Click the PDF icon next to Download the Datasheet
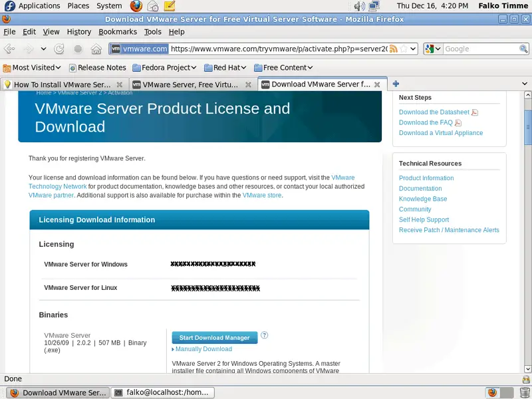This screenshot has height=399, width=532. tap(475, 112)
